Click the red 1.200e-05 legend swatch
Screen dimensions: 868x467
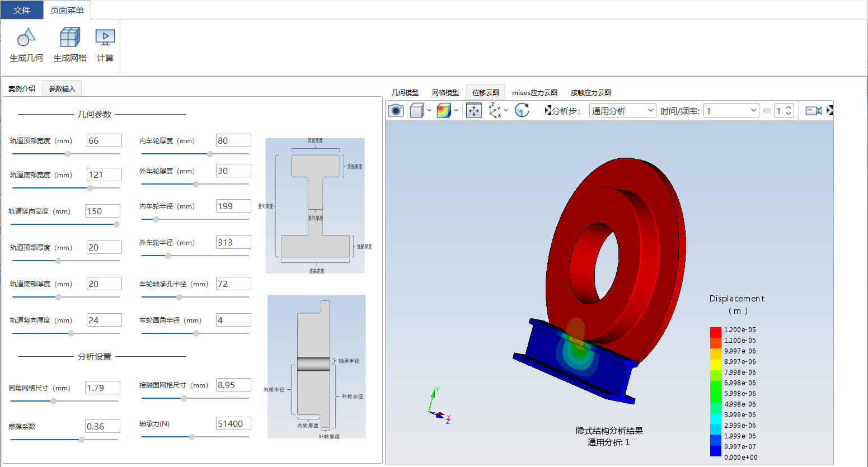click(x=716, y=333)
